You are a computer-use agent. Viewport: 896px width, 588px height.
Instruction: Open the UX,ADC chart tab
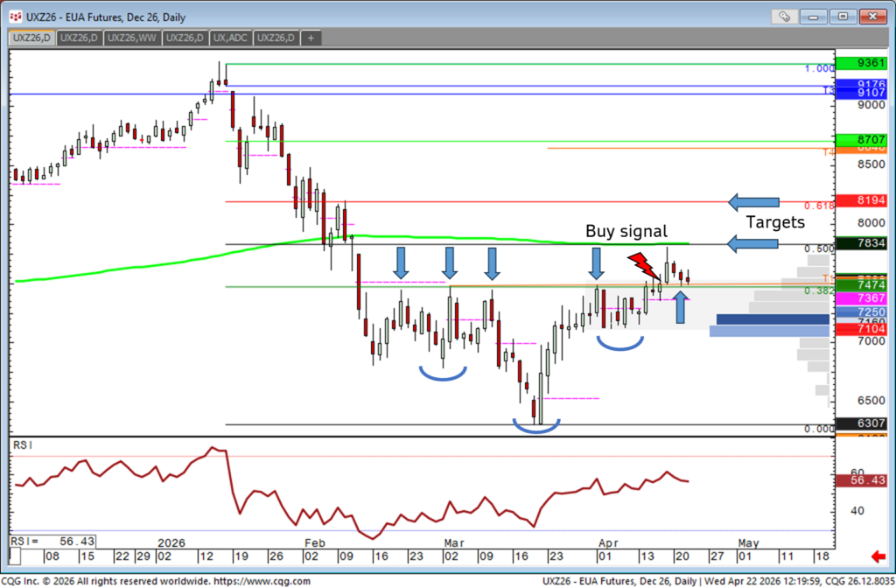(230, 38)
